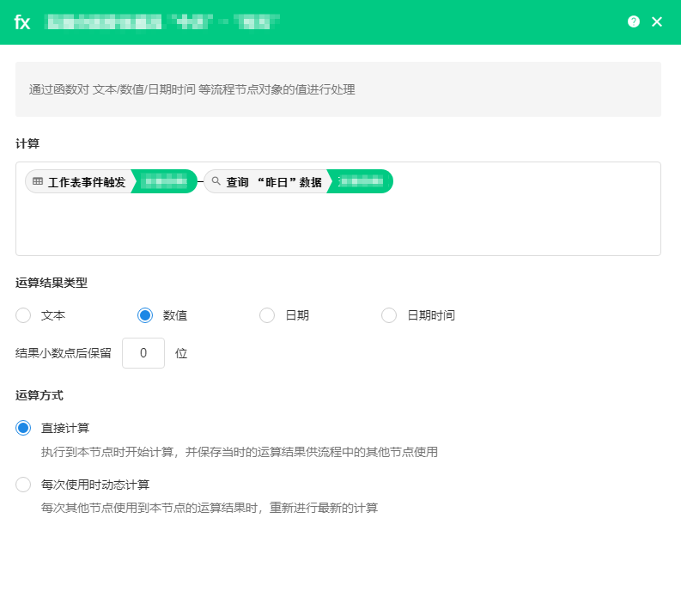Switch to 每次使用时动态计算 mode
681x616 pixels.
click(x=23, y=485)
